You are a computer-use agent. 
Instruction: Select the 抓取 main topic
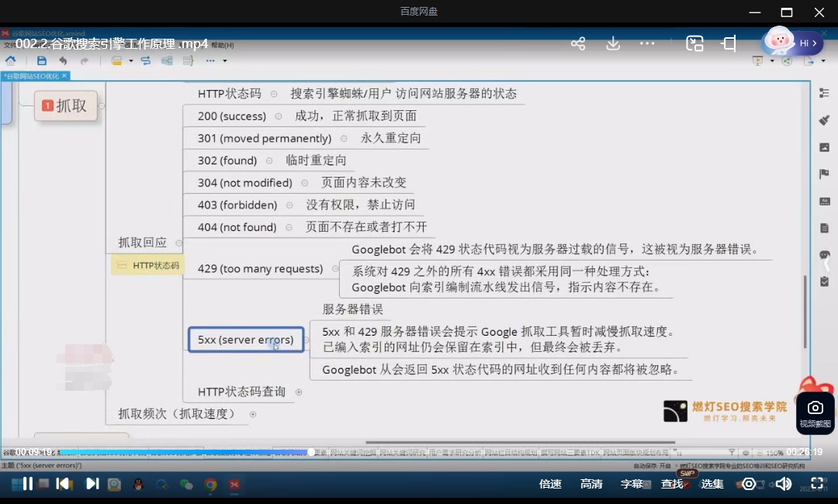coord(66,105)
